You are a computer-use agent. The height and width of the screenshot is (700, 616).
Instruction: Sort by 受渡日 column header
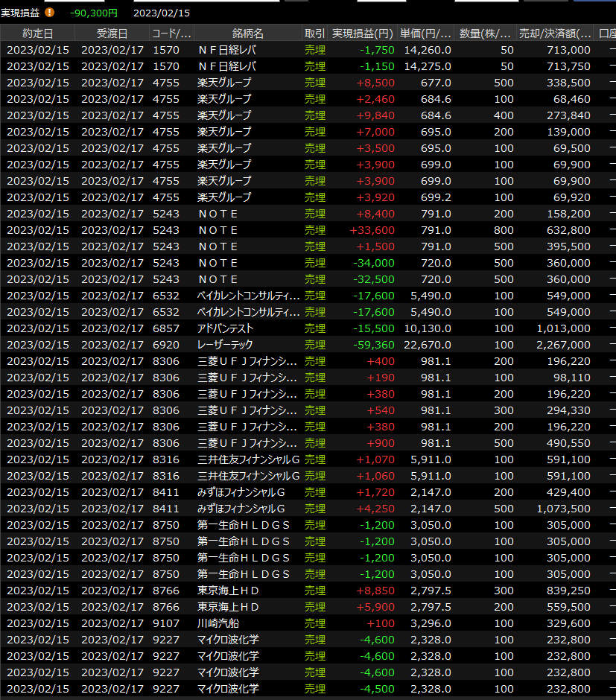112,34
